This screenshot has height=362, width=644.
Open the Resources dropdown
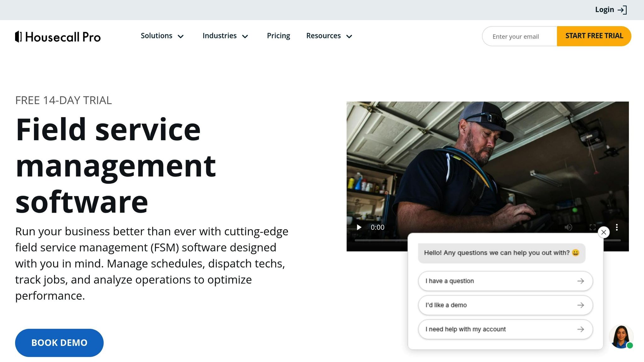point(329,36)
